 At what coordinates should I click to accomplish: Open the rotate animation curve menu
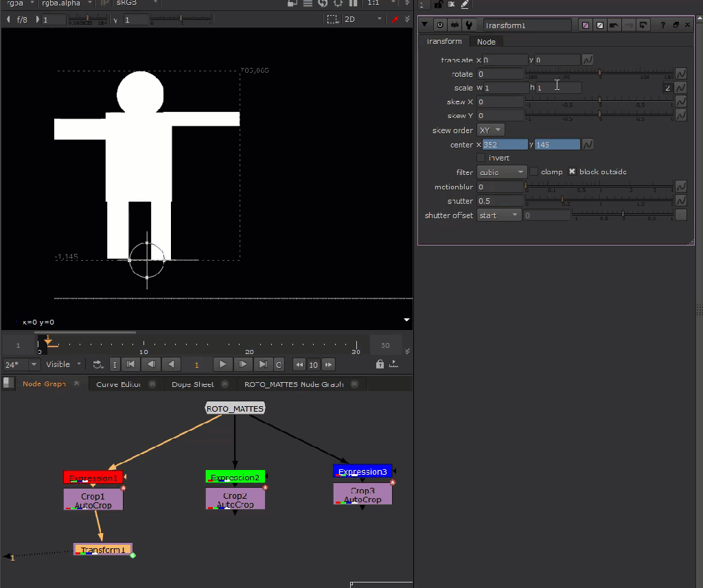click(x=681, y=74)
